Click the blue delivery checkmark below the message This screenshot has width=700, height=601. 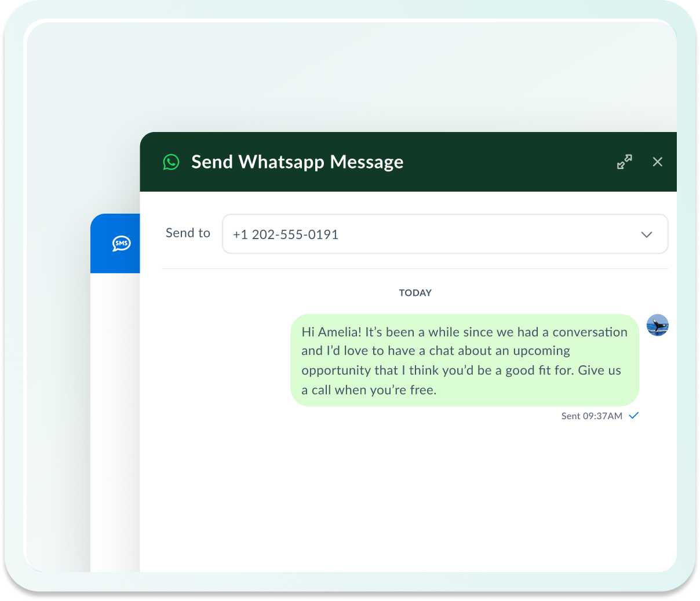pos(633,415)
